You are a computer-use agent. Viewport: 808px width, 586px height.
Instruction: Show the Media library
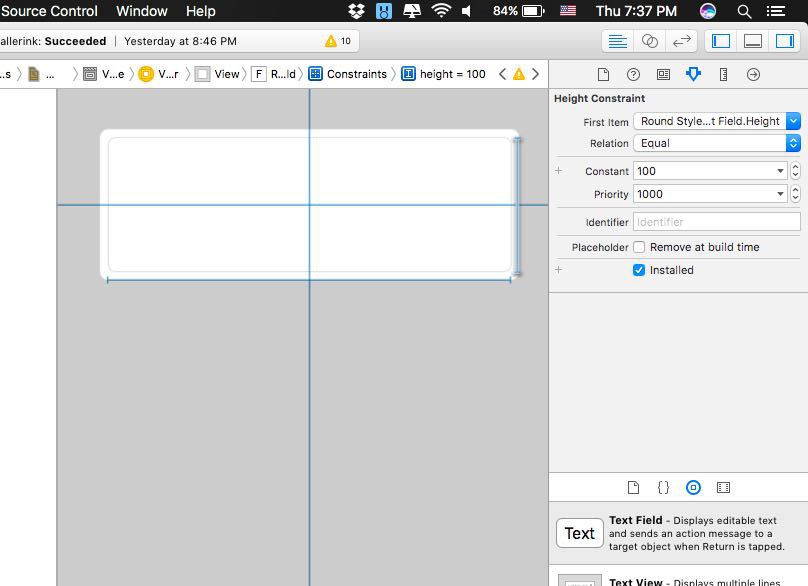tap(723, 487)
